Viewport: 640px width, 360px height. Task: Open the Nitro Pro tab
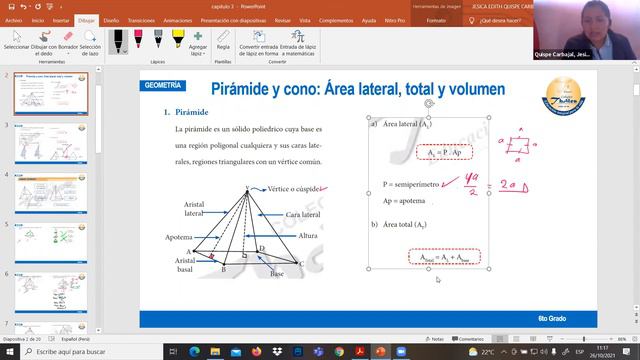click(x=395, y=20)
